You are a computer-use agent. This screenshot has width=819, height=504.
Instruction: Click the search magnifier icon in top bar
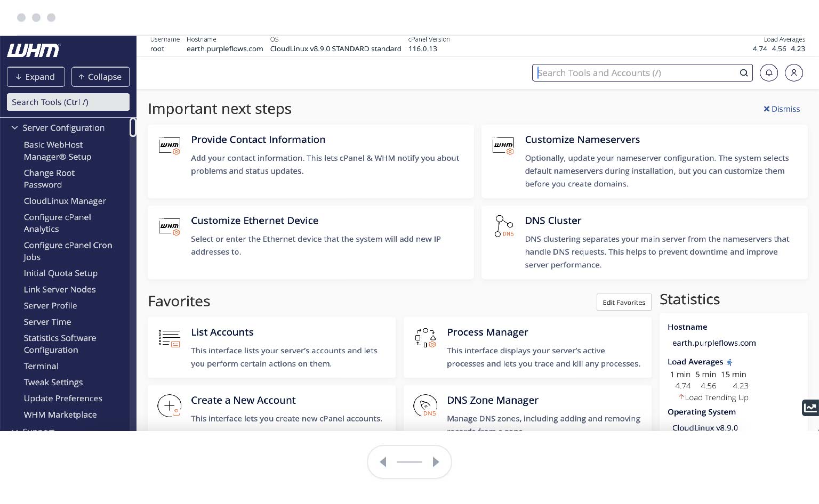[x=743, y=73]
